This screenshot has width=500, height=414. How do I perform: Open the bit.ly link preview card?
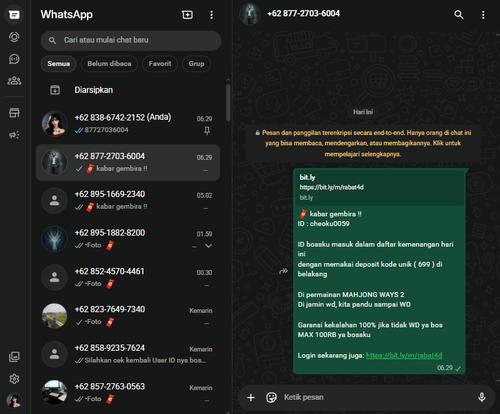[x=379, y=187]
